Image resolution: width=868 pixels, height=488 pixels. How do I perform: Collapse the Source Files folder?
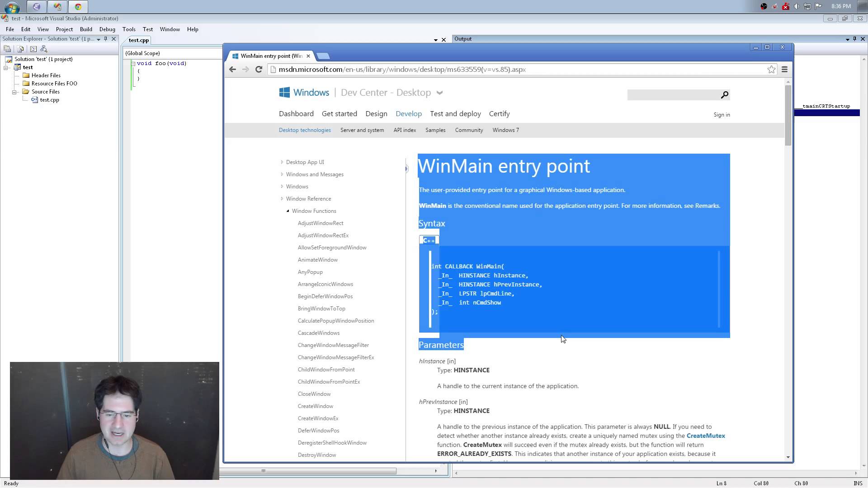pyautogui.click(x=15, y=92)
